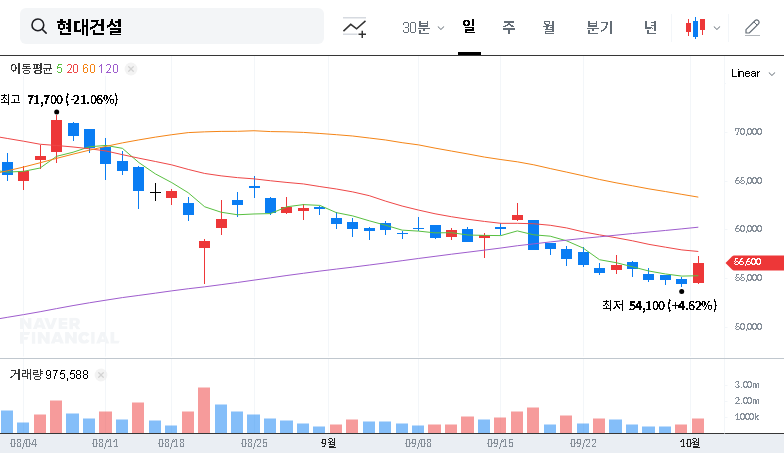Image resolution: width=784 pixels, height=453 pixels.
Task: Close the 거래량 volume indicator
Action: tap(101, 375)
